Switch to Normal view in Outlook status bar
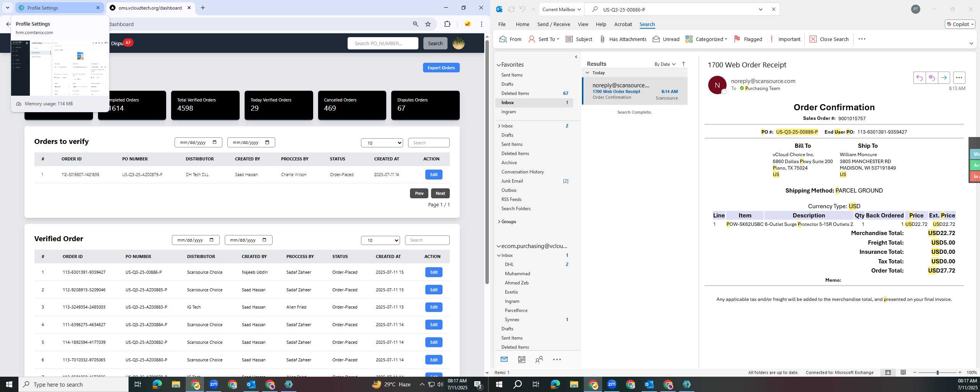This screenshot has width=980, height=392. click(888, 372)
